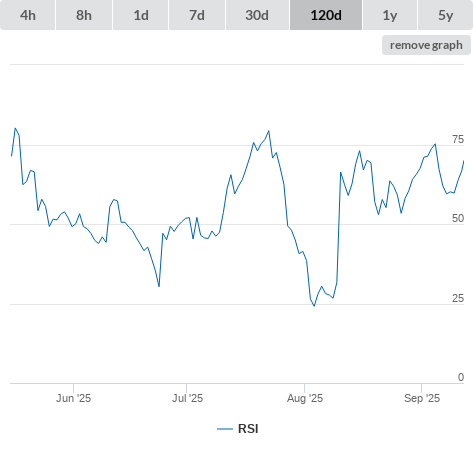Click the RSI low point in August

314,306
